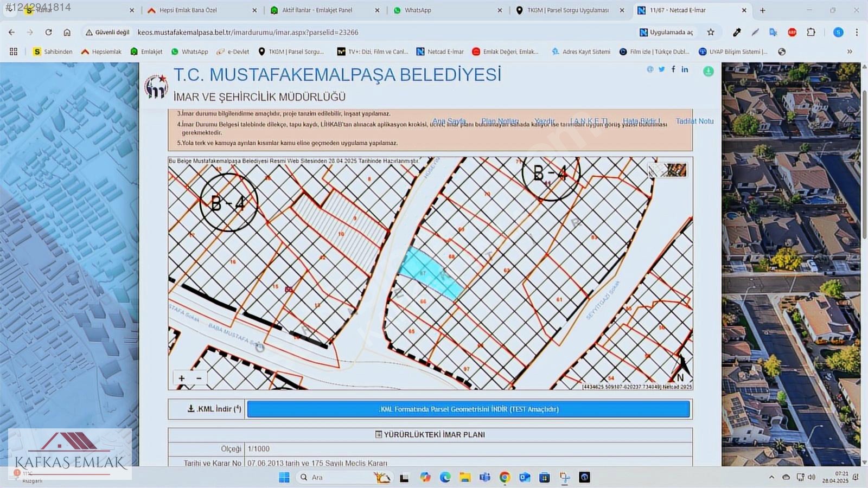868x488 pixels.
Task: Click the address bar URL field
Action: coord(380,33)
